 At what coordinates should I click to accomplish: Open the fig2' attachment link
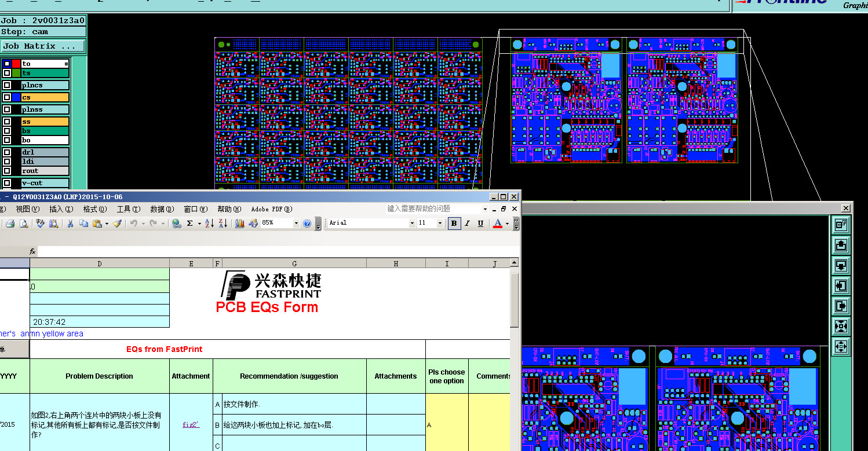191,424
